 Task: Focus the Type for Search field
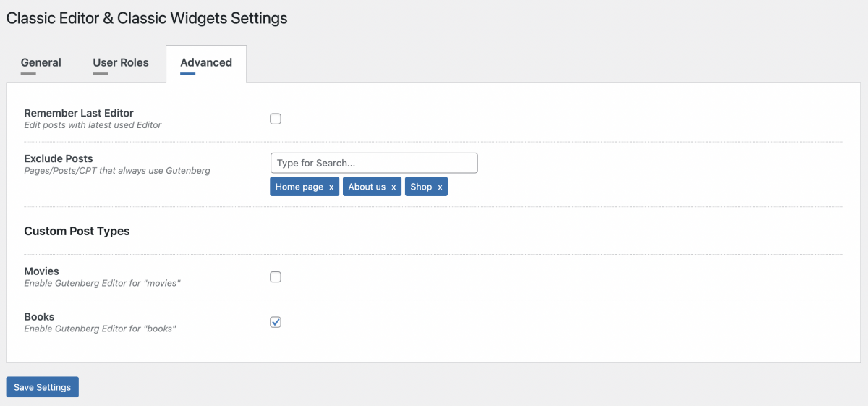(374, 163)
